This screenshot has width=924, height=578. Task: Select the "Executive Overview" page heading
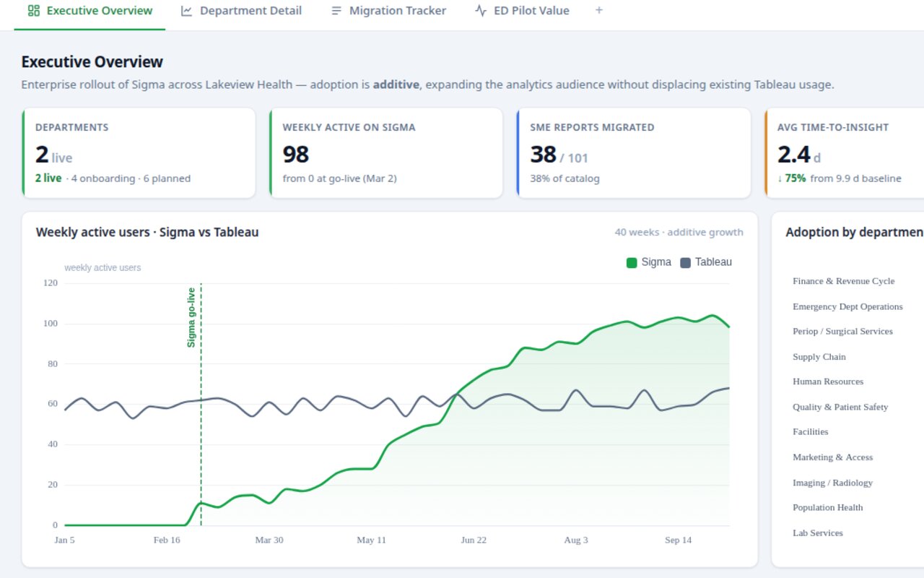pyautogui.click(x=92, y=61)
